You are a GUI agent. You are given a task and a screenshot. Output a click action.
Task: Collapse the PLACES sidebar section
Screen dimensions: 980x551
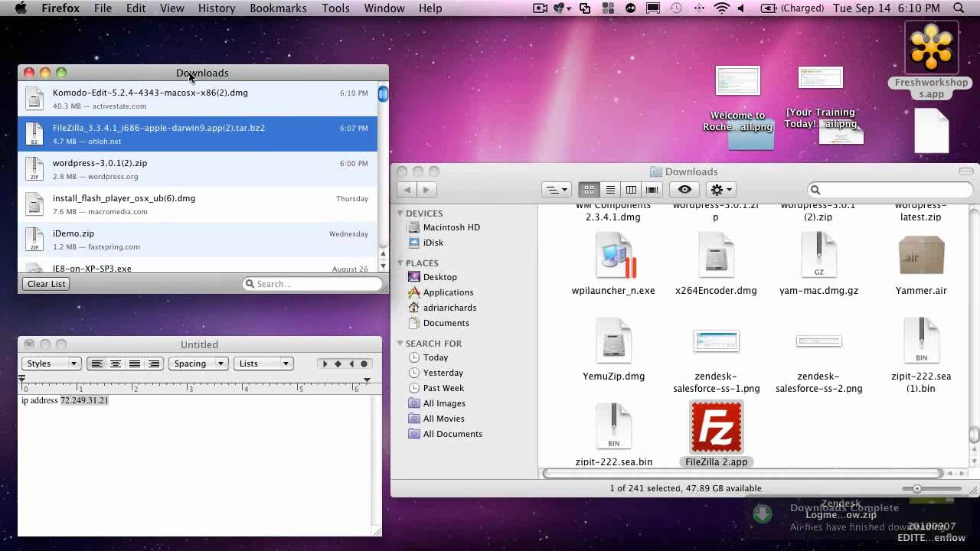400,263
